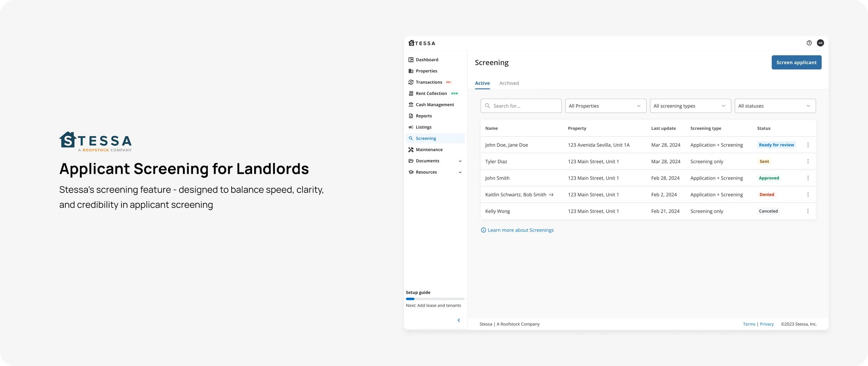Click the name John Smith
The image size is (868, 366).
tap(497, 178)
